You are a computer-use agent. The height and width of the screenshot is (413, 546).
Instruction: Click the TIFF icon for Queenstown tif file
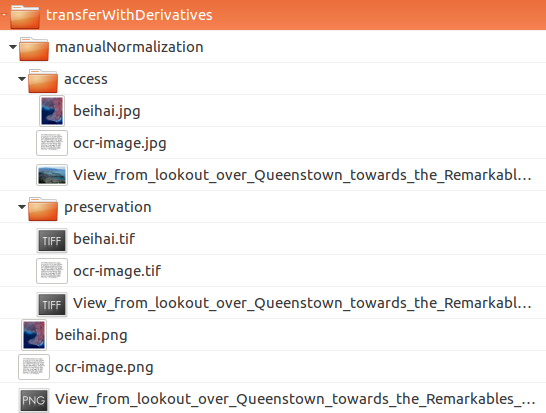tap(52, 305)
